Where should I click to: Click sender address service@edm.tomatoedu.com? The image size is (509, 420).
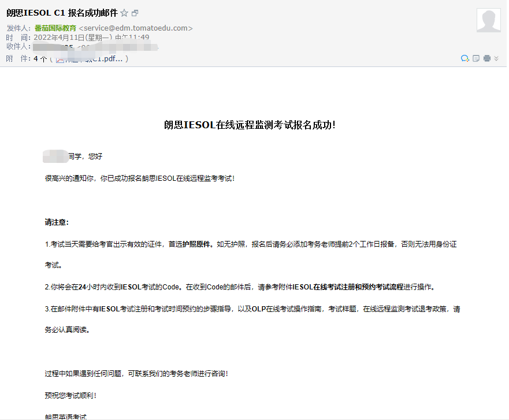(136, 28)
